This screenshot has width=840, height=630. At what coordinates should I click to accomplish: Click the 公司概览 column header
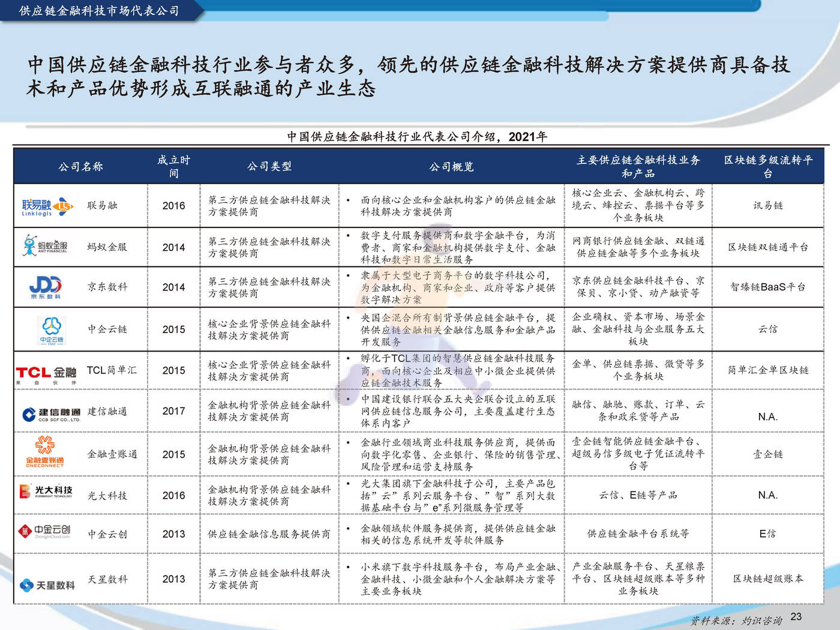(x=451, y=166)
